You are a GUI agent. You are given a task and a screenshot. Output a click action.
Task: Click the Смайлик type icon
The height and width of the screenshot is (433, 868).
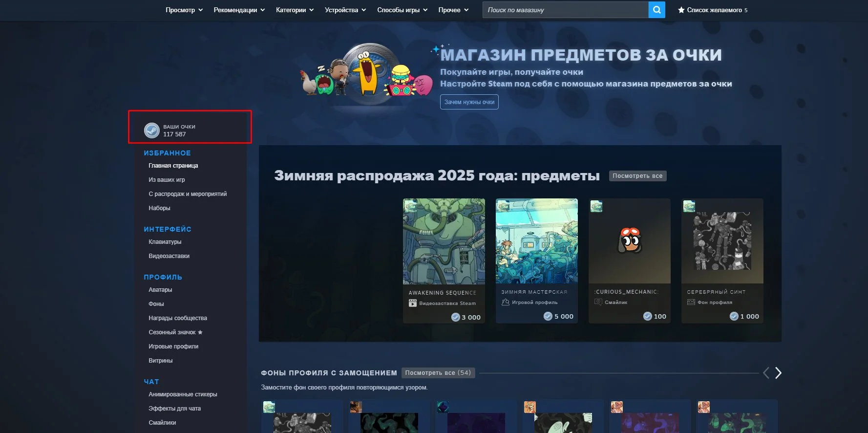(x=598, y=302)
